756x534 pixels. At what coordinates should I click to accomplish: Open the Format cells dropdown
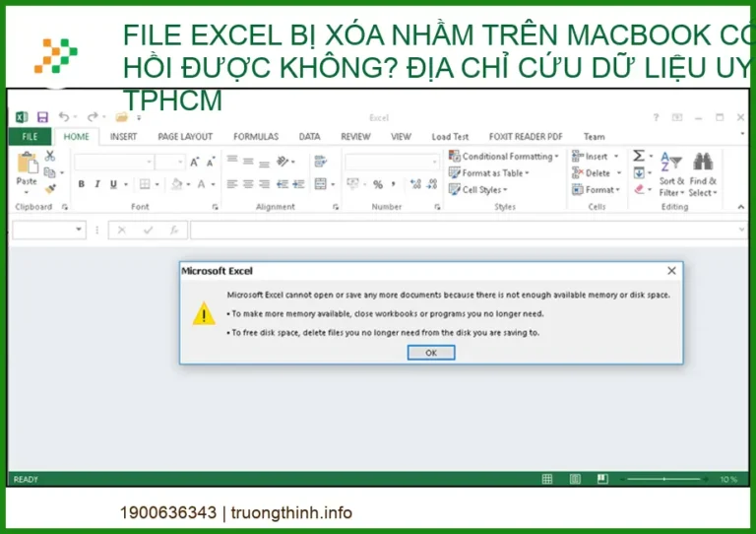(x=596, y=189)
